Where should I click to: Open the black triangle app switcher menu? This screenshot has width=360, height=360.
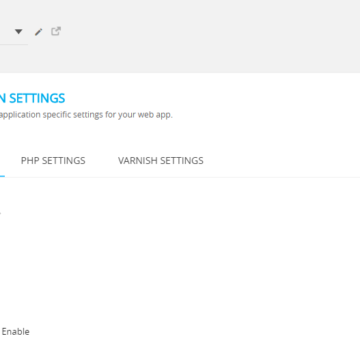19,32
